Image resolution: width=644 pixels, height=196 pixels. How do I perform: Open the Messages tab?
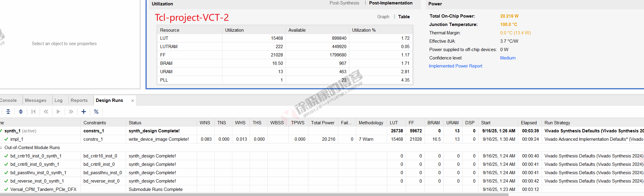click(x=36, y=100)
